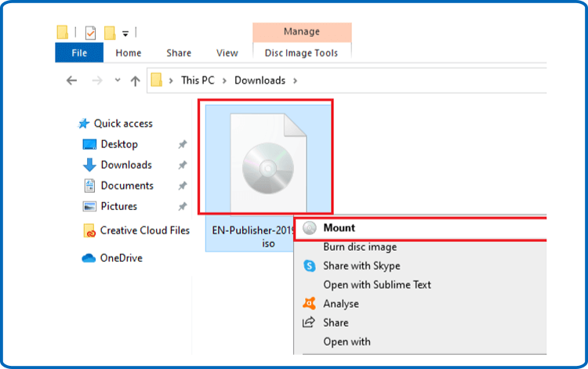Switch to the Share ribbon tab
This screenshot has height=369, width=588.
point(179,53)
